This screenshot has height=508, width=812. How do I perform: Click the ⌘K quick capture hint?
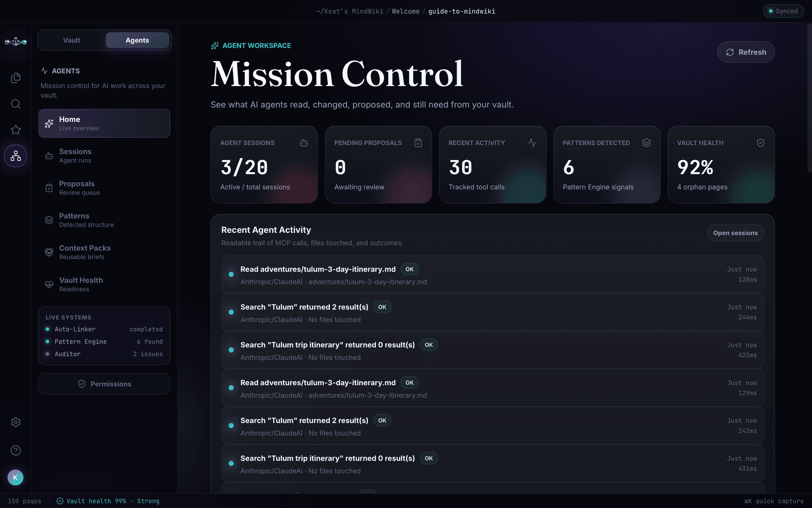point(774,501)
